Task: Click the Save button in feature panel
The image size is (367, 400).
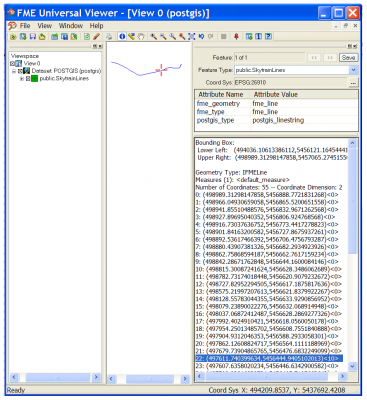Action: click(x=348, y=58)
